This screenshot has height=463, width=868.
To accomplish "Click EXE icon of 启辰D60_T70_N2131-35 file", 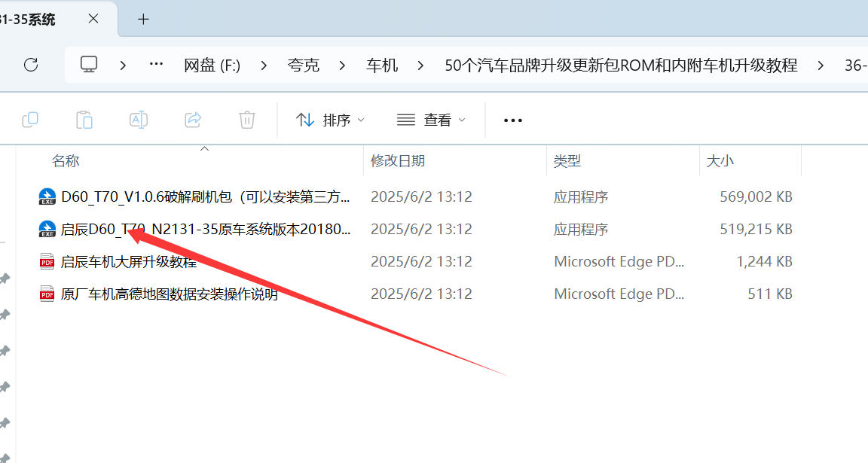I will pyautogui.click(x=47, y=229).
